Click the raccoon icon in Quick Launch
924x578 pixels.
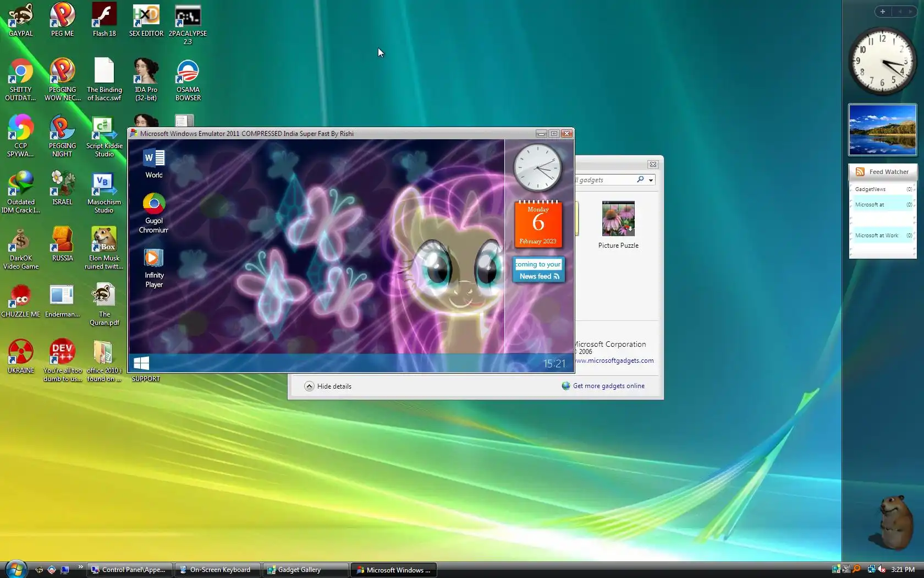click(39, 570)
